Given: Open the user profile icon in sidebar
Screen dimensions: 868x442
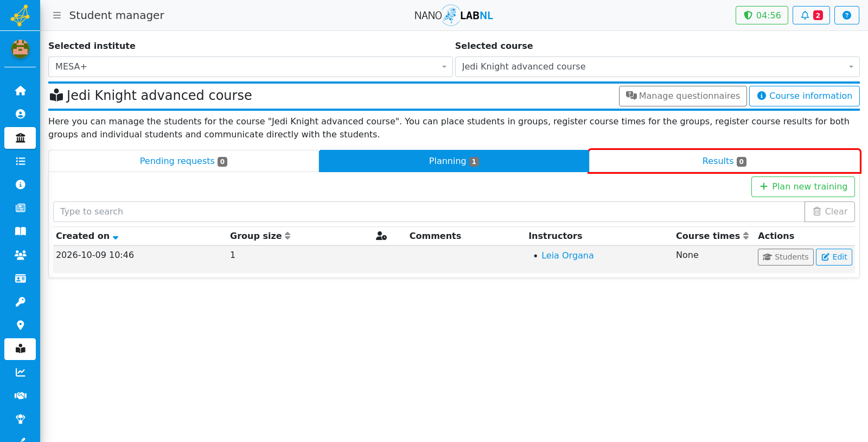Looking at the screenshot, I should 20,114.
